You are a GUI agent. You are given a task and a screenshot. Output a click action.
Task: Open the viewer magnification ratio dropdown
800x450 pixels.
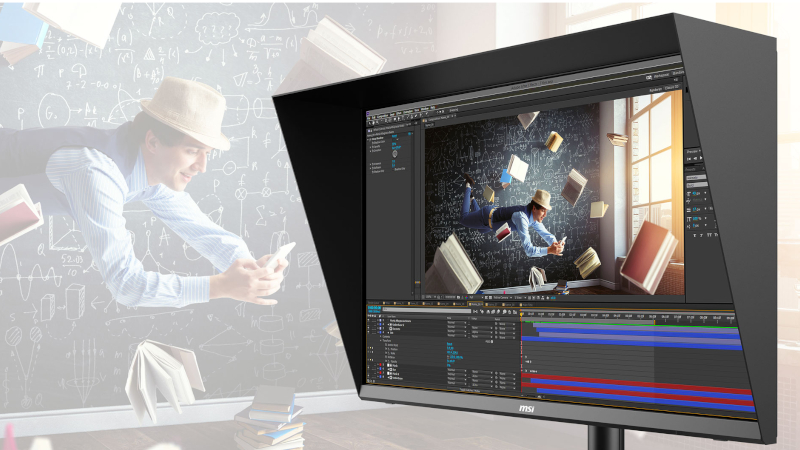click(430, 296)
